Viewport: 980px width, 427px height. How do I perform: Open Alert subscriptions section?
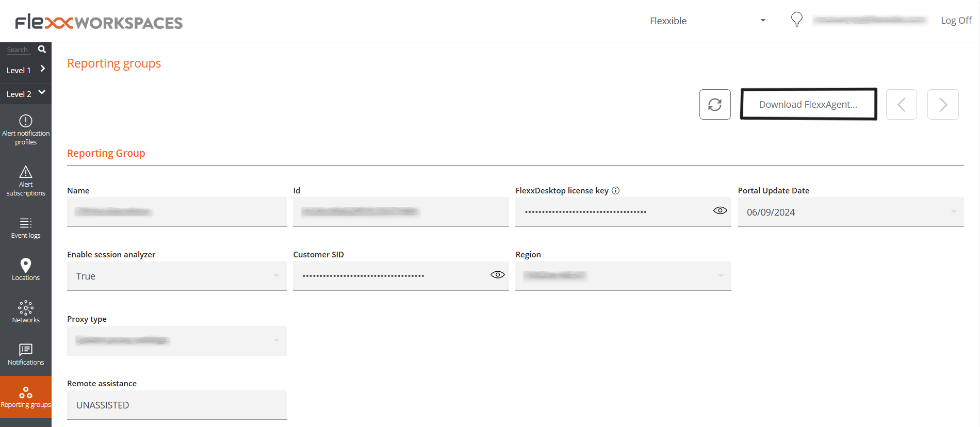pos(26,181)
